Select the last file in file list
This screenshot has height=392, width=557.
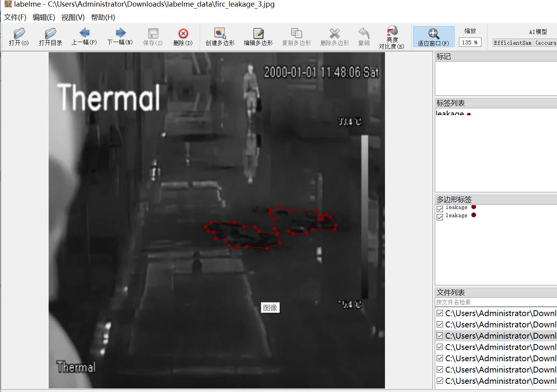pos(501,381)
